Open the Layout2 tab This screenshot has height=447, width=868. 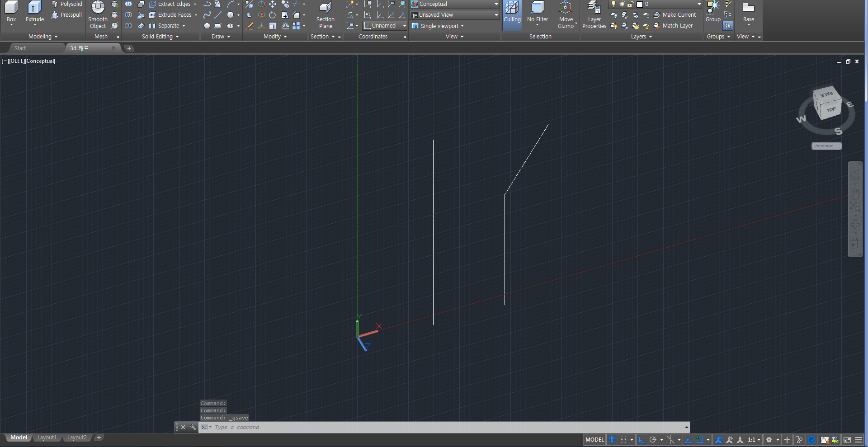(77, 438)
